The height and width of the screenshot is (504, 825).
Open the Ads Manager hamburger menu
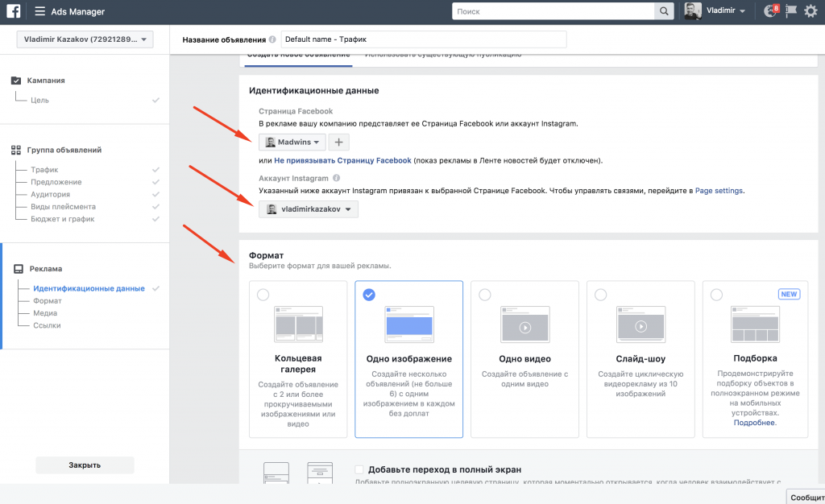[x=39, y=11]
